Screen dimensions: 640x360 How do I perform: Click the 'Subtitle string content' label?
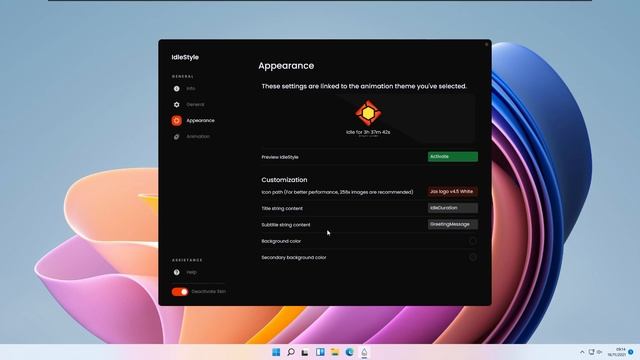coord(286,225)
